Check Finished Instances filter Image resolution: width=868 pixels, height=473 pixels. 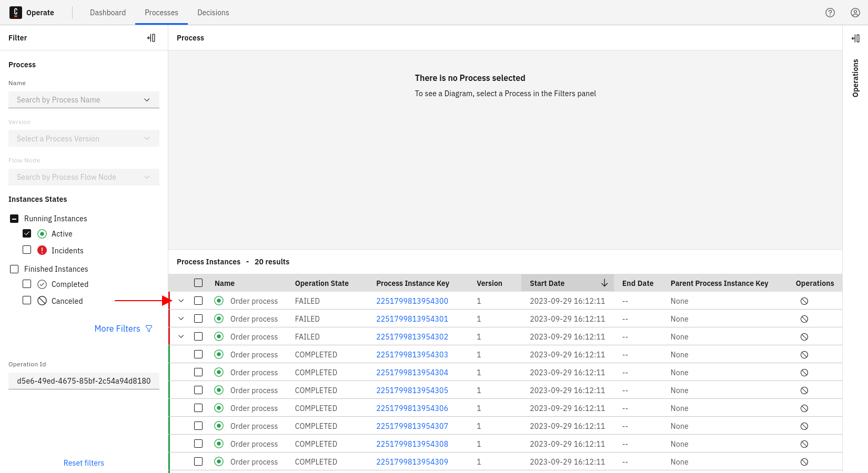click(x=14, y=269)
